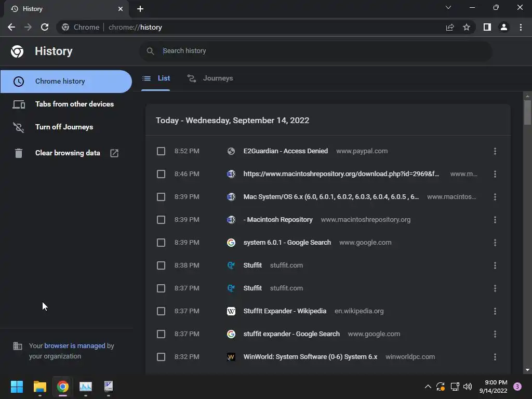Viewport: 532px width, 399px height.
Task: Go back using the browser back arrow
Action: coord(11,27)
